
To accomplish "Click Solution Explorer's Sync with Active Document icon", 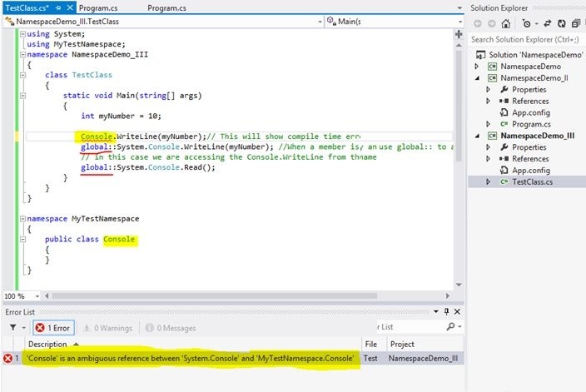I will (x=549, y=23).
